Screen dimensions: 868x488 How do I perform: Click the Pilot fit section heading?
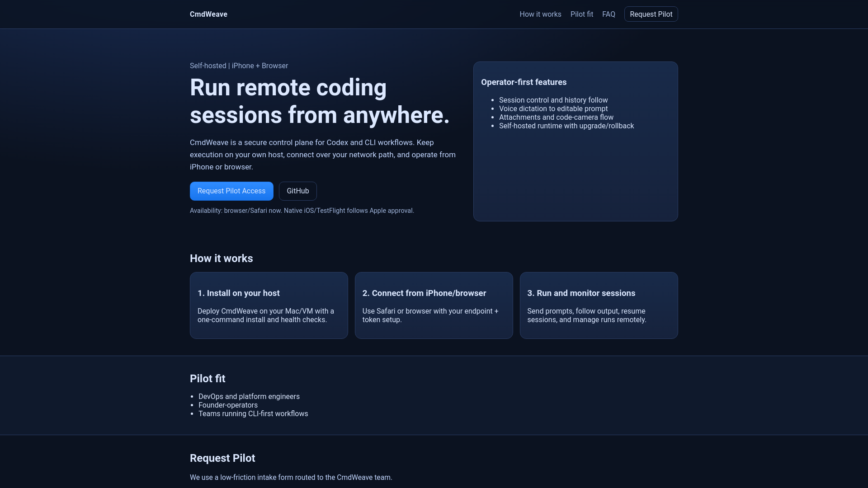(208, 379)
